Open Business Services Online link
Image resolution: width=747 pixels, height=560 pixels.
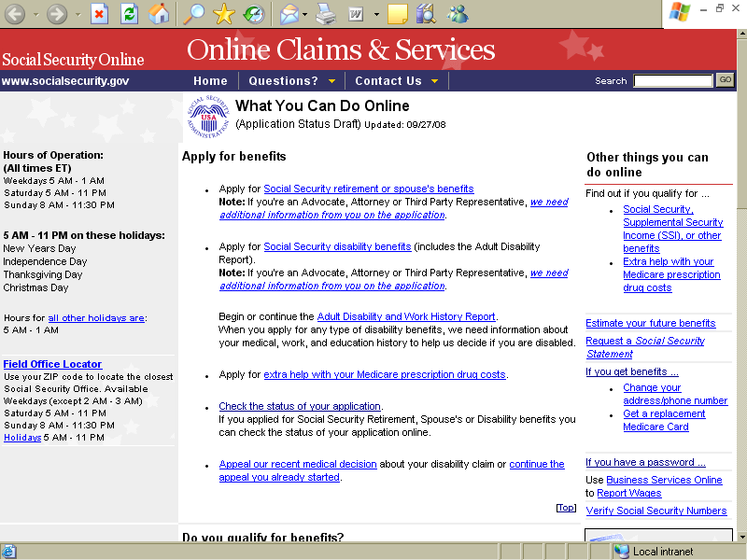click(x=664, y=480)
